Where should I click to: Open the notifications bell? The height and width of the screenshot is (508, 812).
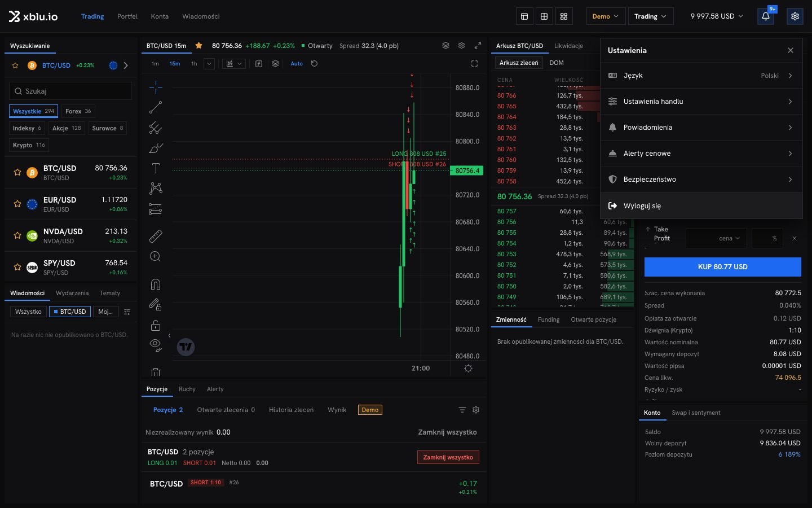pyautogui.click(x=766, y=16)
